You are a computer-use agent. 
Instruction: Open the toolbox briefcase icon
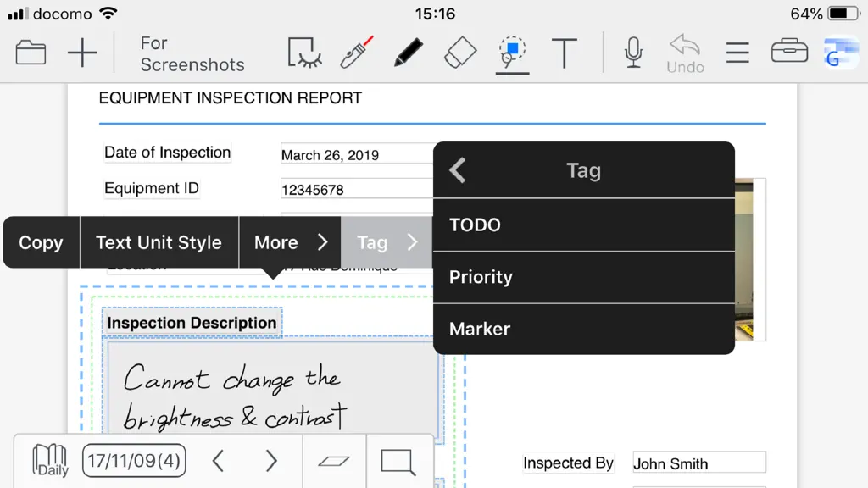pyautogui.click(x=789, y=50)
